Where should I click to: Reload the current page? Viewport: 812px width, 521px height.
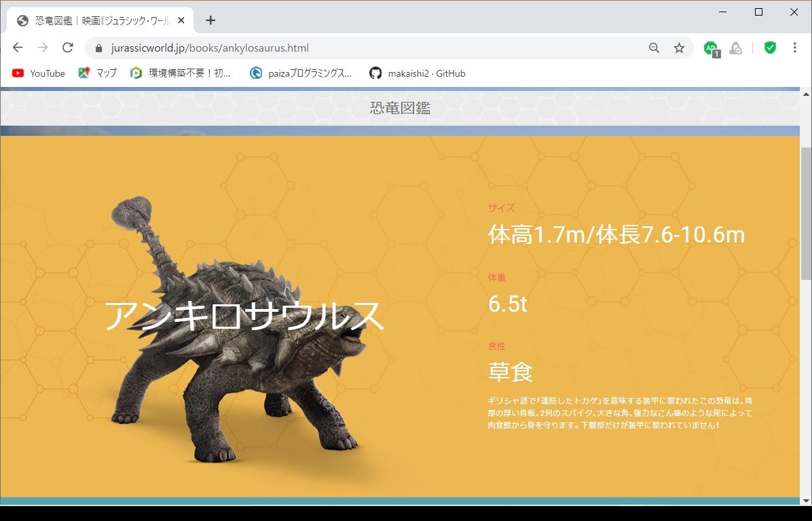tap(68, 48)
